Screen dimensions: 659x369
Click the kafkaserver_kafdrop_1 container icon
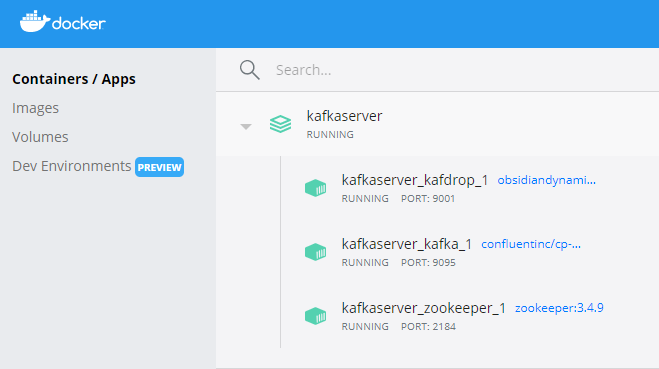(x=316, y=188)
